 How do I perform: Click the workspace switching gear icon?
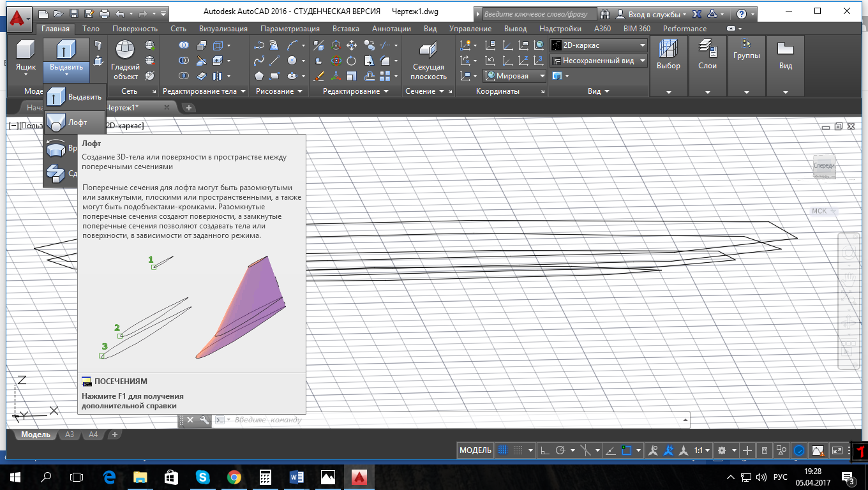tap(722, 450)
